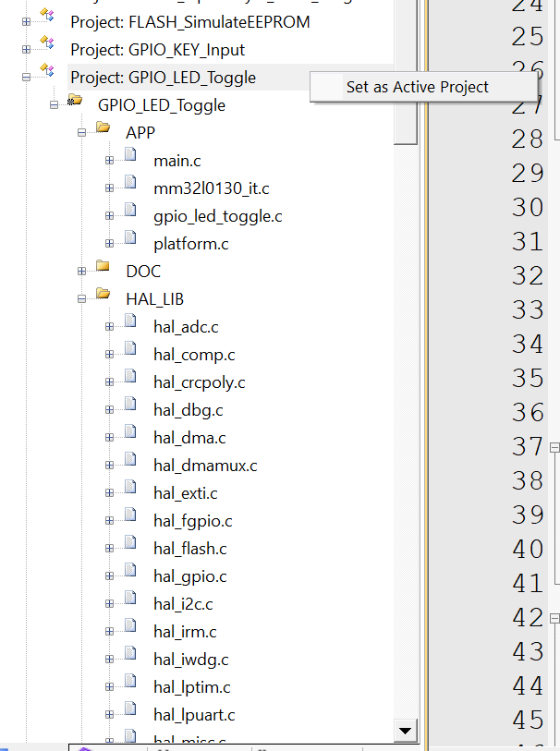
Task: Expand Project: FLASH_SimulateEEPROM node
Action: click(x=26, y=21)
